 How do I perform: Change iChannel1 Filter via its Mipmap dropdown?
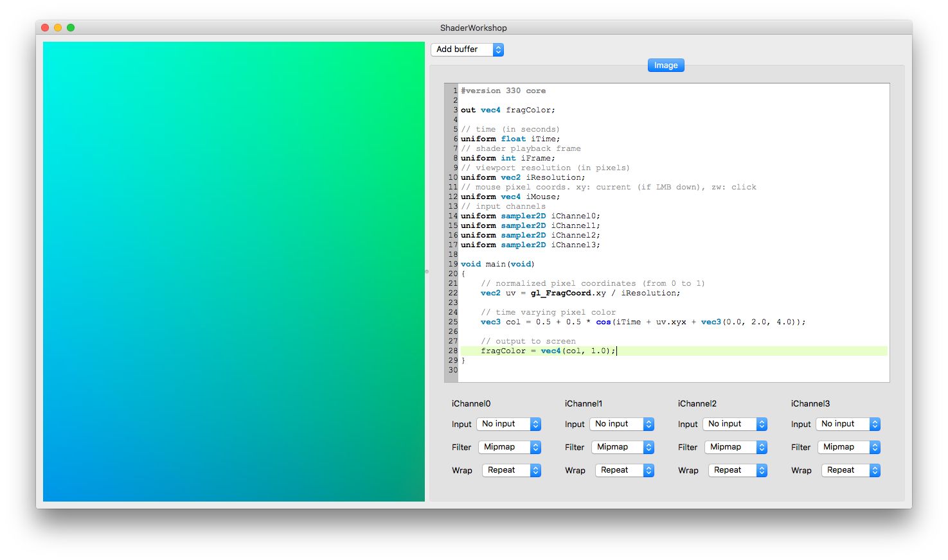click(x=623, y=447)
